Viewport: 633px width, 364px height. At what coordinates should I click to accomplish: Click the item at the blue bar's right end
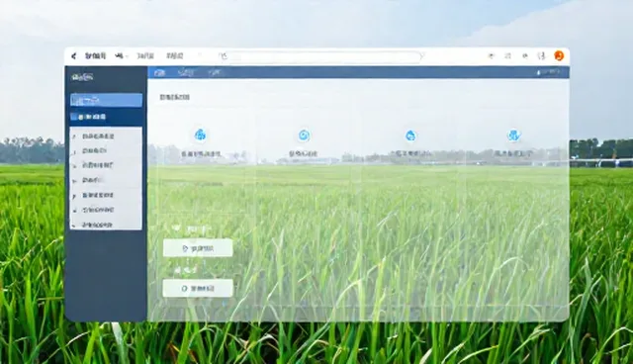tap(548, 72)
